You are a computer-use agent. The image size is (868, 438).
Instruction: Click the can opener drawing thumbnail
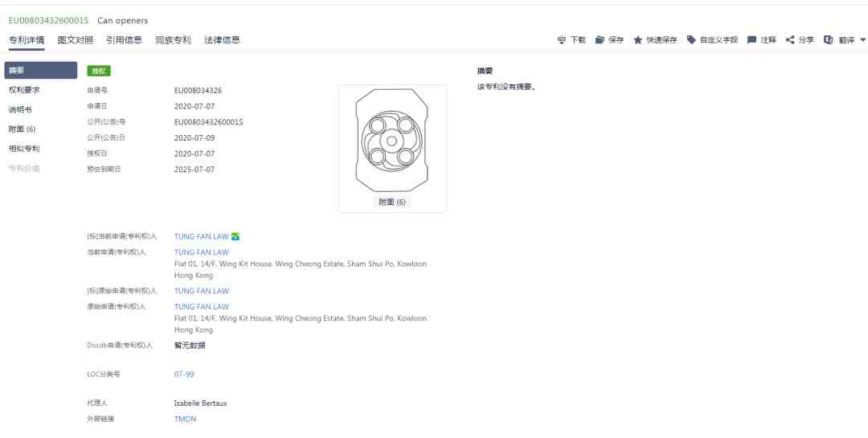(x=392, y=141)
